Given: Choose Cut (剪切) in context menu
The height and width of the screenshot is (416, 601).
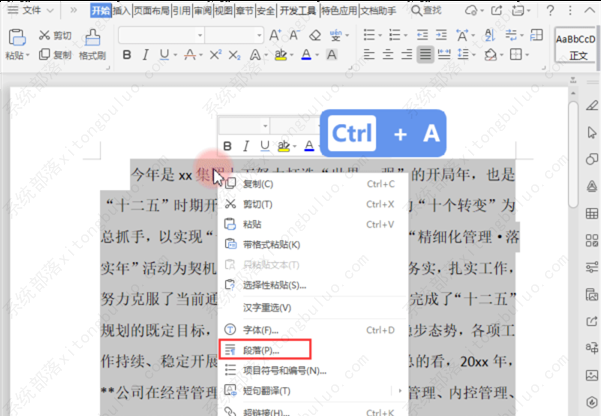Looking at the screenshot, I should point(312,204).
